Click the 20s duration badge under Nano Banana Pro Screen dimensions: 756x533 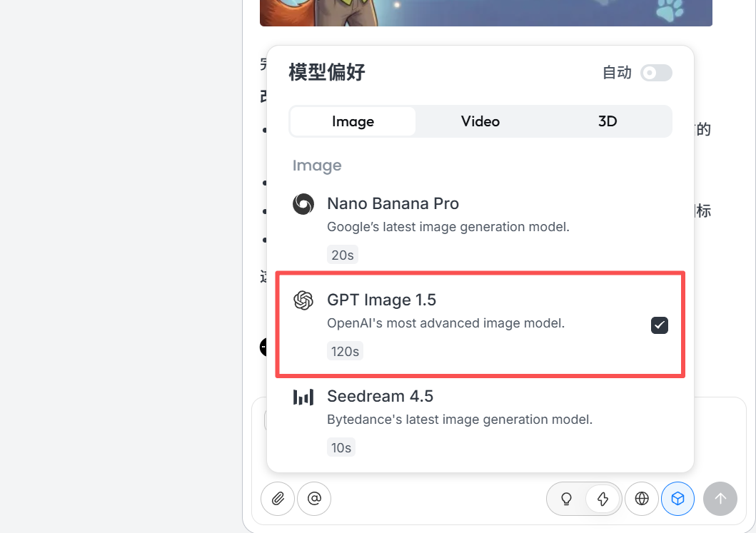pyautogui.click(x=341, y=254)
